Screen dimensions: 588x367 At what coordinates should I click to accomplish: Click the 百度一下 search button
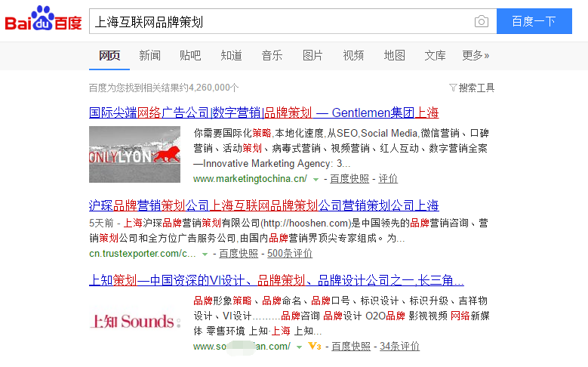pos(534,21)
